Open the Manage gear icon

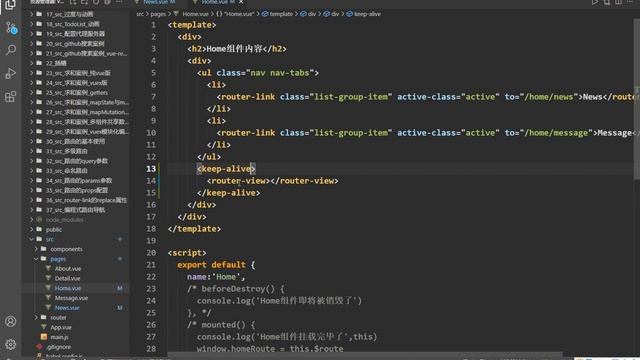[x=11, y=344]
